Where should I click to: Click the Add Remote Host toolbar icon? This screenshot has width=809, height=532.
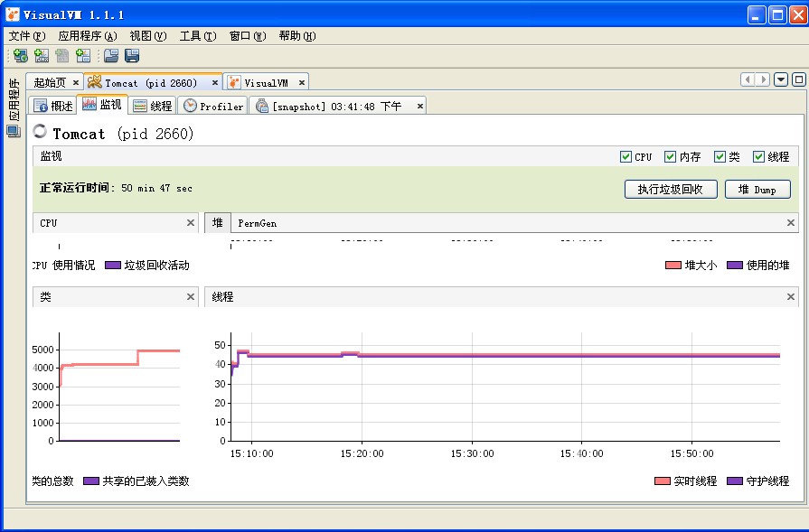(21, 56)
